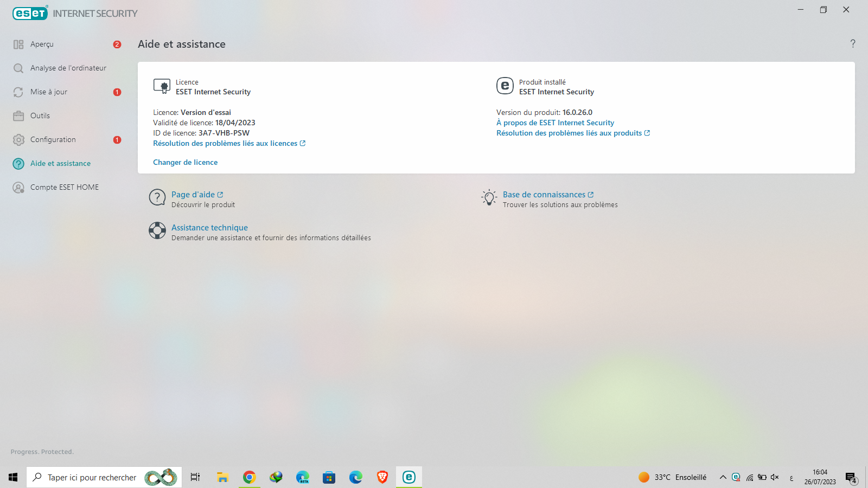The image size is (868, 488).
Task: Click the 33°C Ensoleillé weather widget
Action: click(x=673, y=477)
